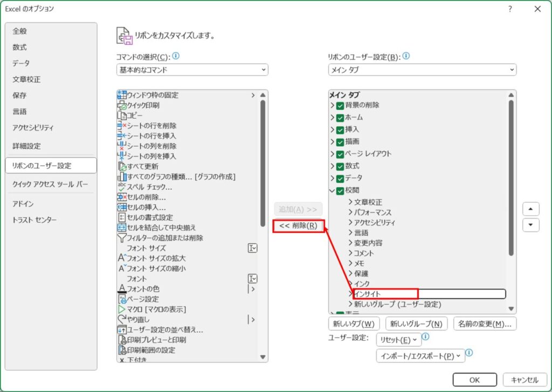Click the 名前の変更(M)... button
This screenshot has height=392, width=552.
(485, 324)
